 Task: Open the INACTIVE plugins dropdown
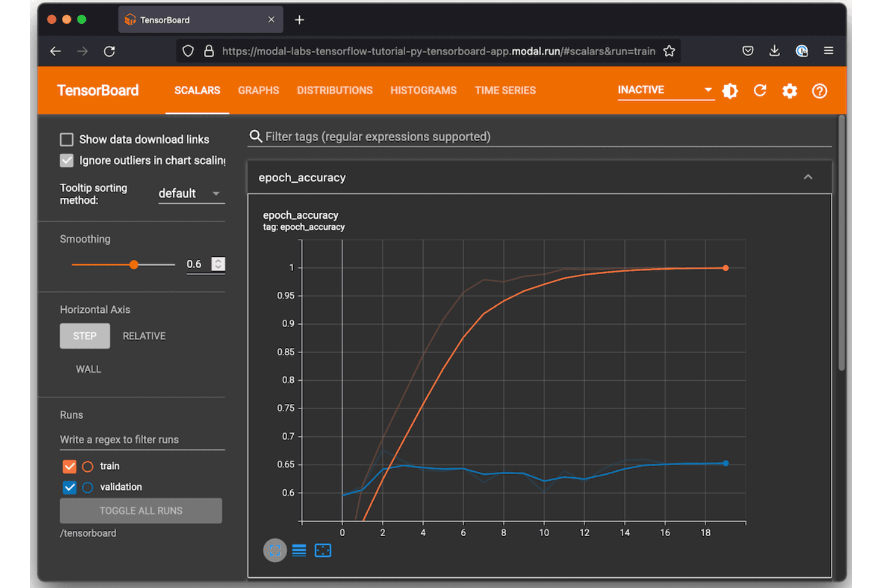666,90
